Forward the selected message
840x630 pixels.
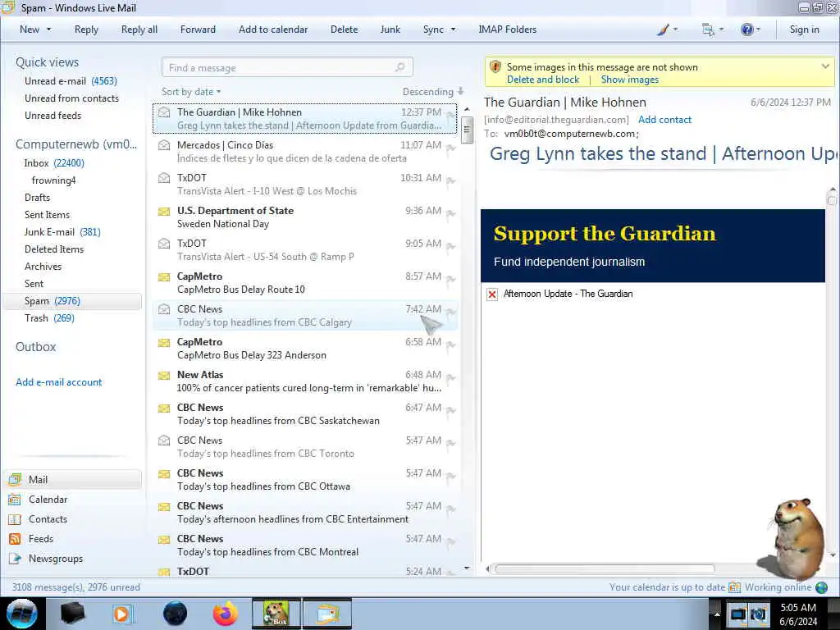tap(198, 30)
